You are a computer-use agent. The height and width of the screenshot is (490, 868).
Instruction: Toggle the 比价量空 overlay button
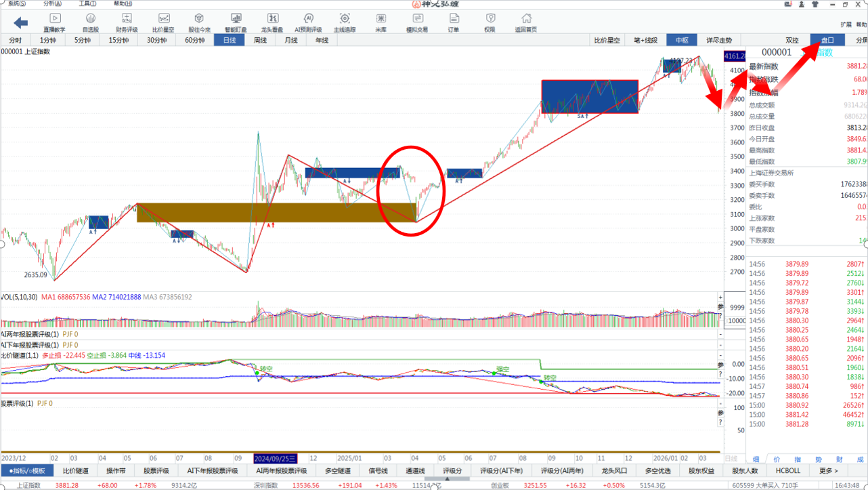[607, 40]
